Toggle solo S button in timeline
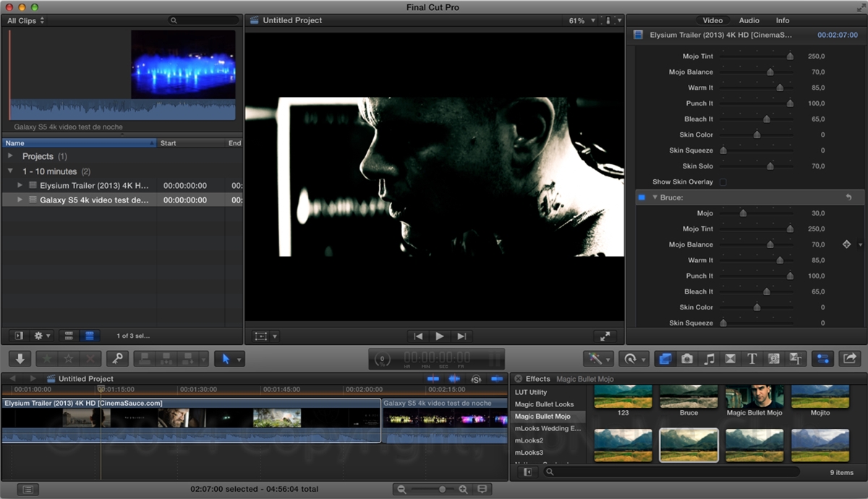Screen dimensions: 868x499 pos(476,379)
